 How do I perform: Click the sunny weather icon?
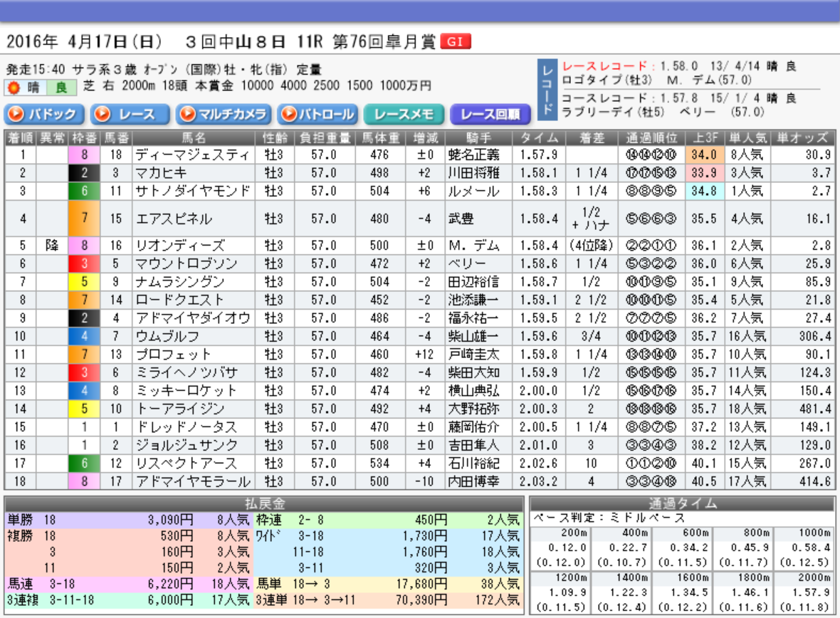click(14, 88)
